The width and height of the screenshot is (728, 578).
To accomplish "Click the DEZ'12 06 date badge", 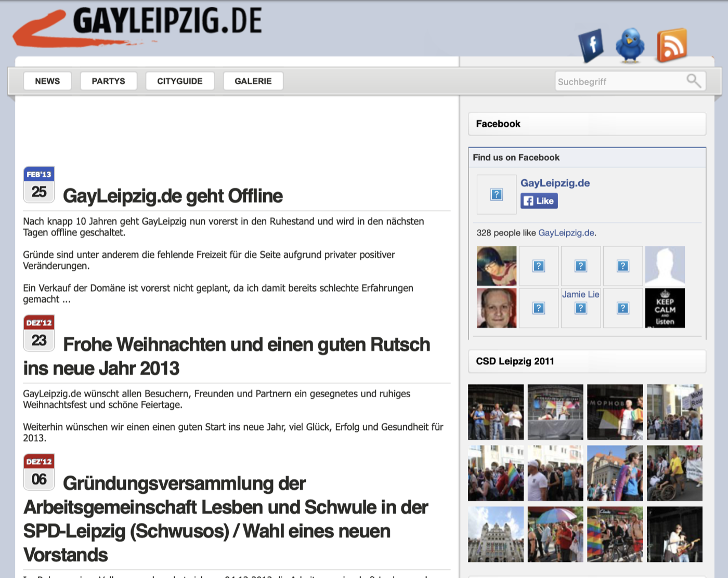I will [39, 472].
